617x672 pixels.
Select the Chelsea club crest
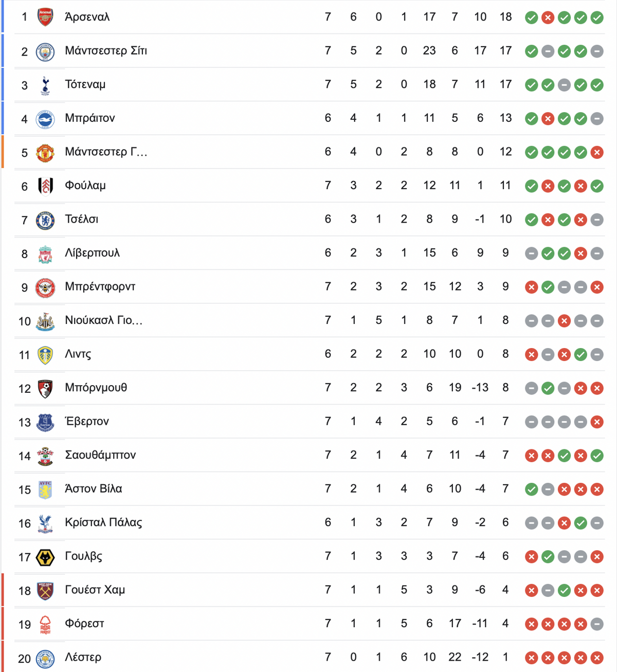pos(45,220)
